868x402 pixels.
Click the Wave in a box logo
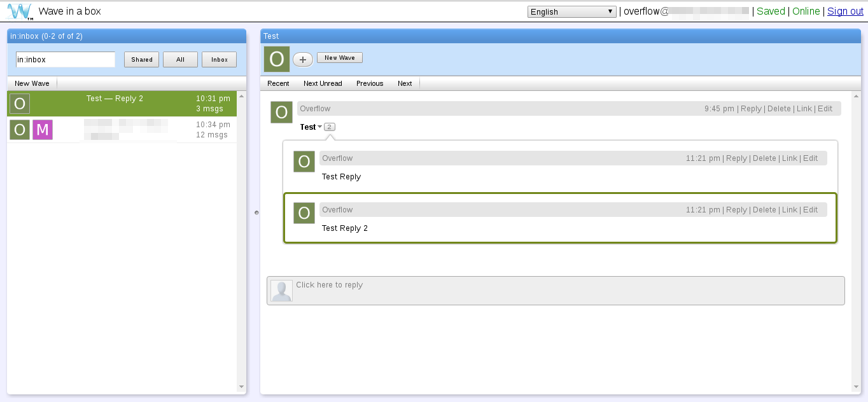point(19,11)
